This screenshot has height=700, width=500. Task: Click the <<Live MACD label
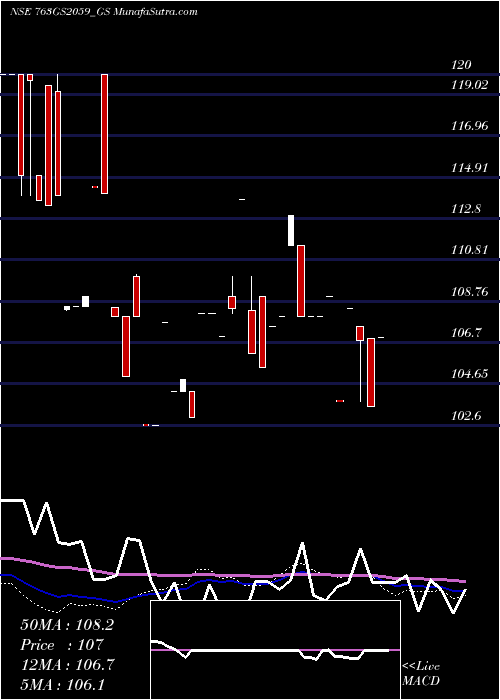pyautogui.click(x=421, y=673)
